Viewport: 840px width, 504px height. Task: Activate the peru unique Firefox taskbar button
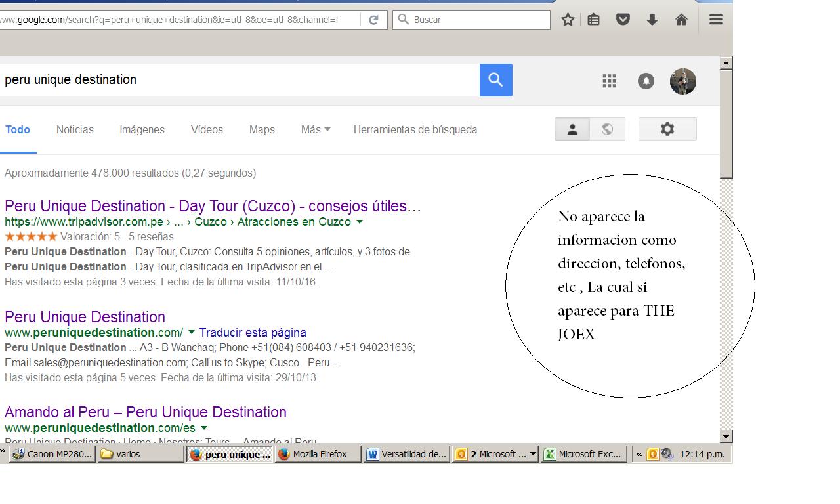pyautogui.click(x=230, y=454)
